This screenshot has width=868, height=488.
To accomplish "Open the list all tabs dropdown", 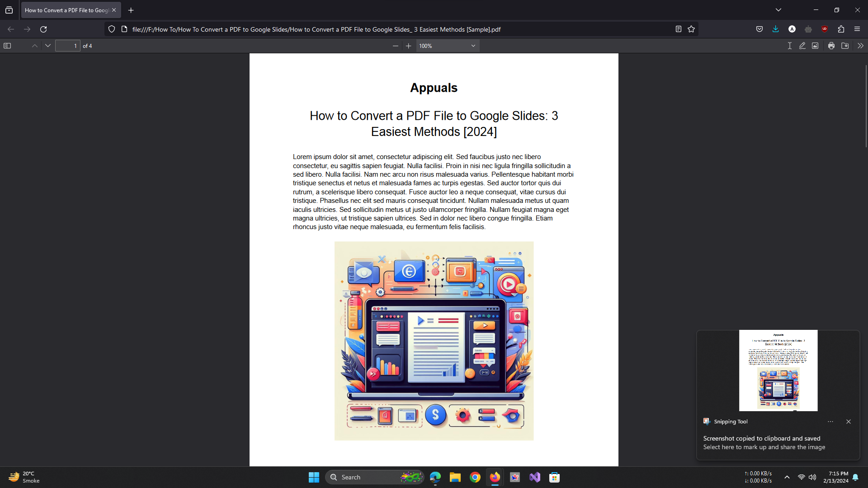I will (778, 10).
